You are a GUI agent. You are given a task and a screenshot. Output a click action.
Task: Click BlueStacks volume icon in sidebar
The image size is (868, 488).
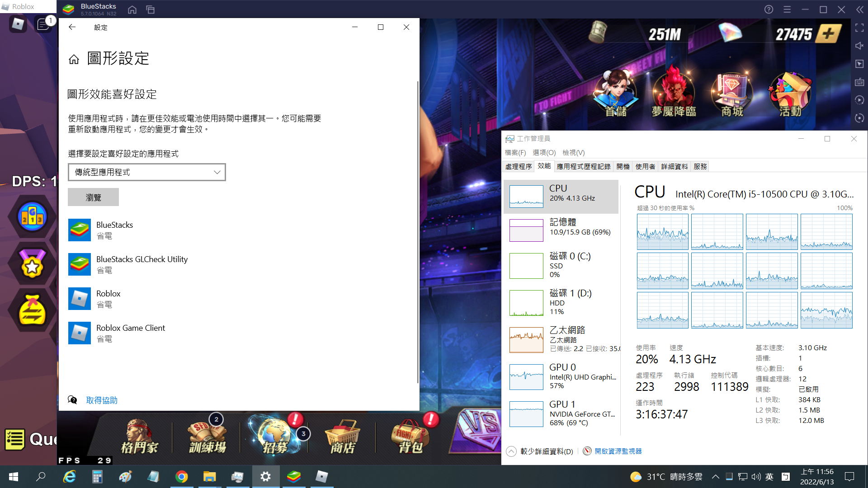coord(859,46)
